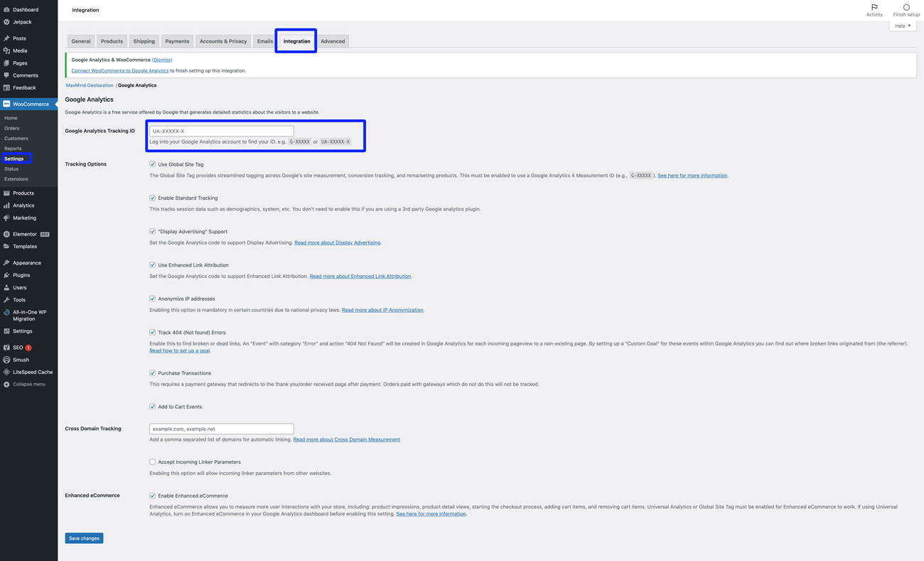The width and height of the screenshot is (924, 561).
Task: Open WooCommerce Customers submenu item
Action: click(16, 139)
